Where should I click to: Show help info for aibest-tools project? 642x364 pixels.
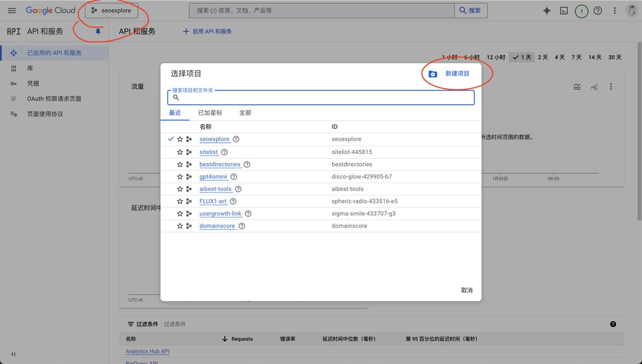(x=238, y=189)
